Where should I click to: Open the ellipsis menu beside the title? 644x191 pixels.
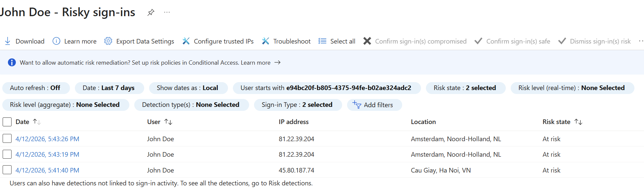coord(167,13)
